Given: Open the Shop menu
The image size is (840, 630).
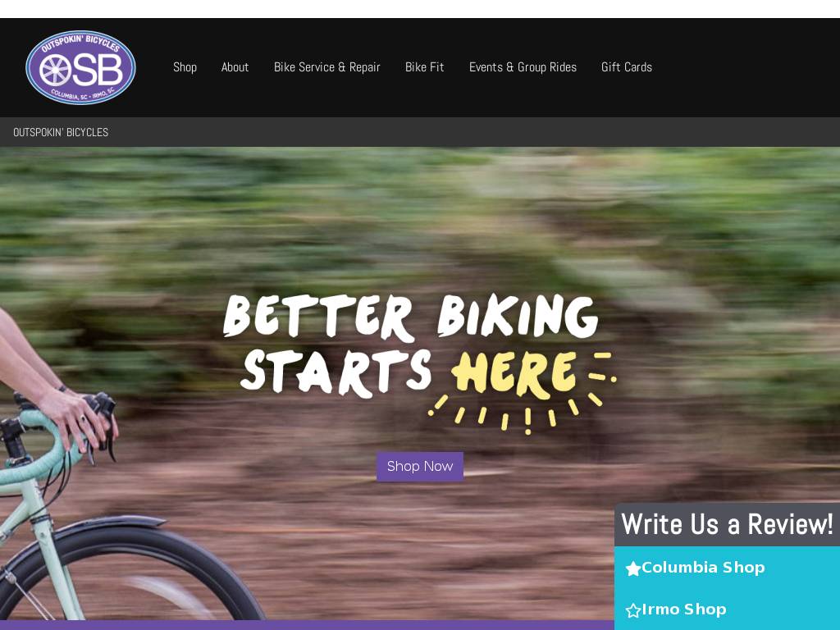Looking at the screenshot, I should coord(185,67).
